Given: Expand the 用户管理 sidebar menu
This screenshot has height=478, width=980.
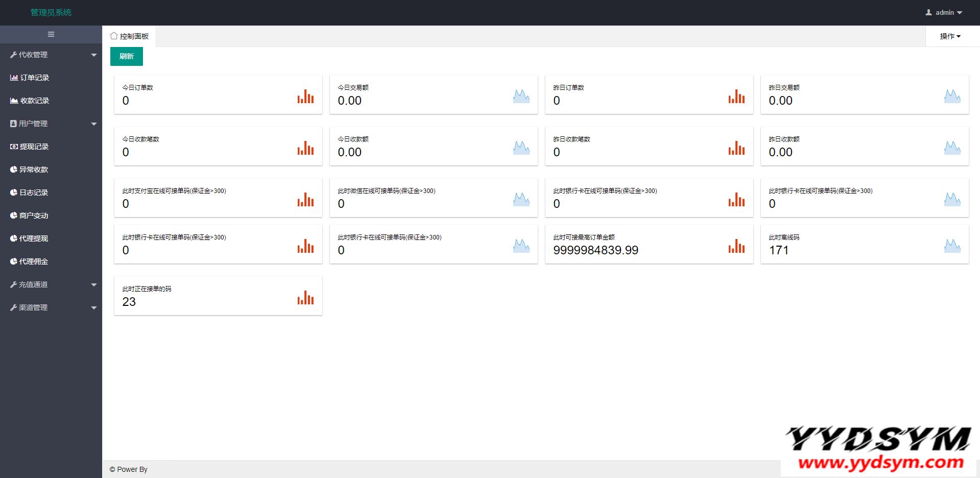Looking at the screenshot, I should [x=51, y=124].
